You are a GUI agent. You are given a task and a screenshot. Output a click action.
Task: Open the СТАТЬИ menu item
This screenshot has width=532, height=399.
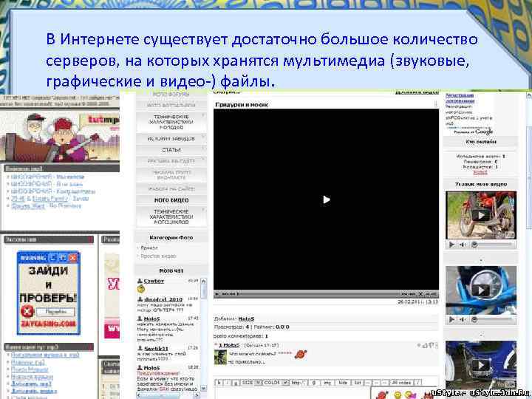pyautogui.click(x=171, y=149)
